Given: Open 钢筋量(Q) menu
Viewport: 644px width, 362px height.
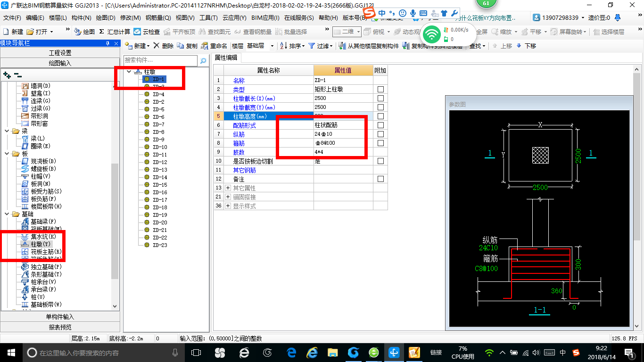Looking at the screenshot, I should coord(158,18).
